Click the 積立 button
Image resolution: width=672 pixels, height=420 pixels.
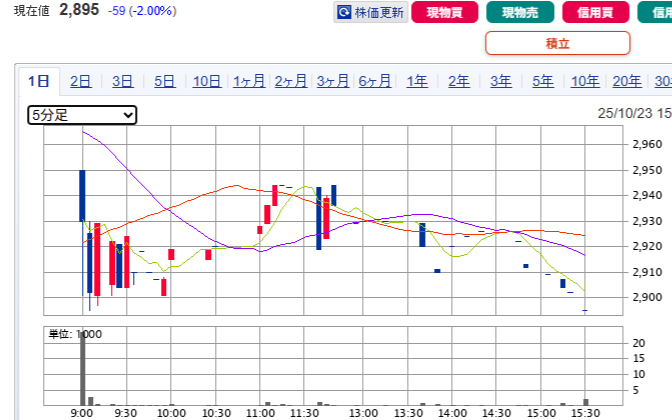(x=557, y=43)
